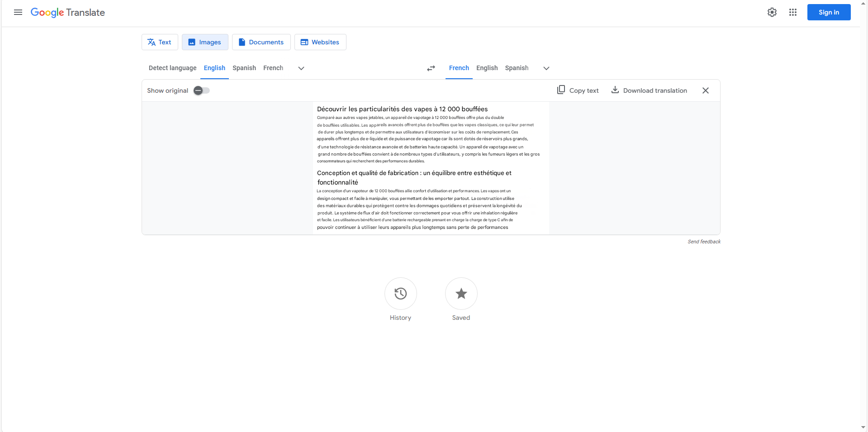Dismiss the translated image with the X

(x=706, y=90)
